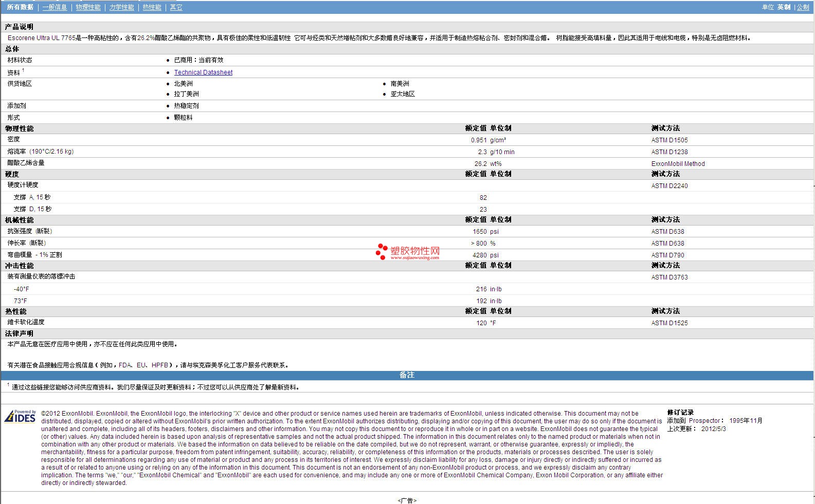
Task: Select the 硬度计硬度 row label
Action: [x=23, y=185]
